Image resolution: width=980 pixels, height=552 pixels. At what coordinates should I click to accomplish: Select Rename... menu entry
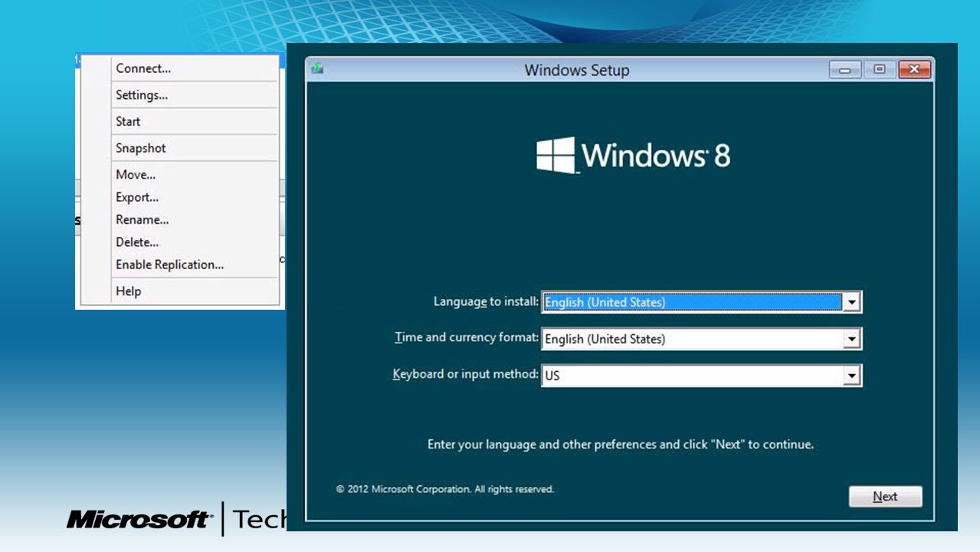coord(143,219)
